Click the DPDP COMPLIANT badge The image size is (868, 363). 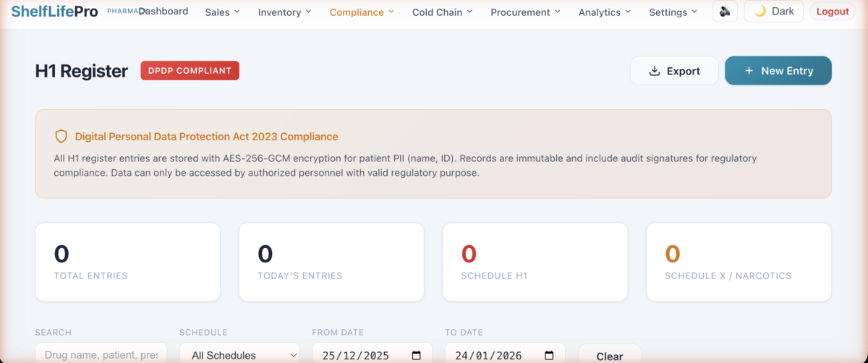190,71
